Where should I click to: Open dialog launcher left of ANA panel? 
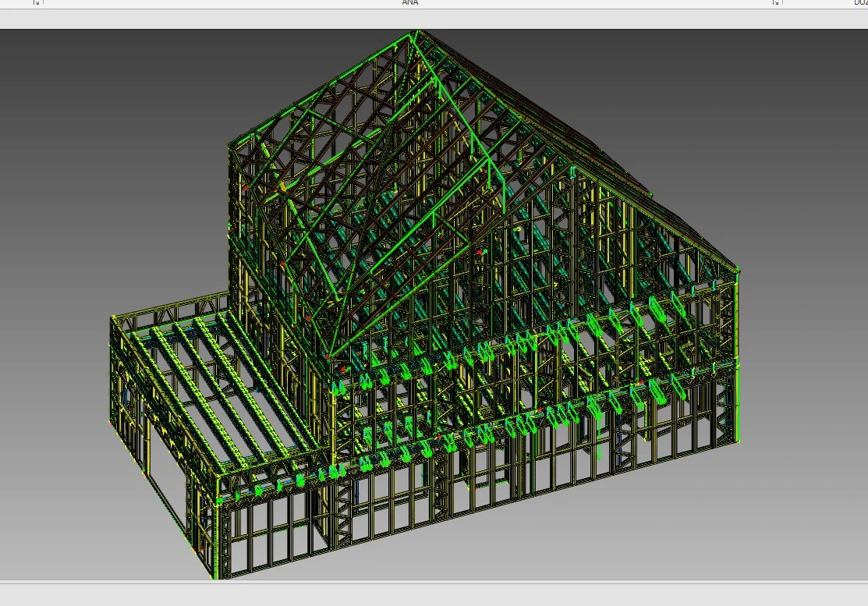[36, 3]
